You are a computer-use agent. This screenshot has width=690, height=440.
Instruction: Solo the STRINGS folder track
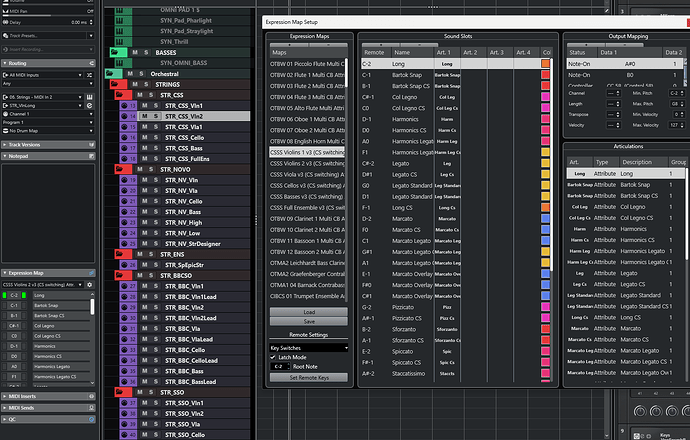coord(146,84)
